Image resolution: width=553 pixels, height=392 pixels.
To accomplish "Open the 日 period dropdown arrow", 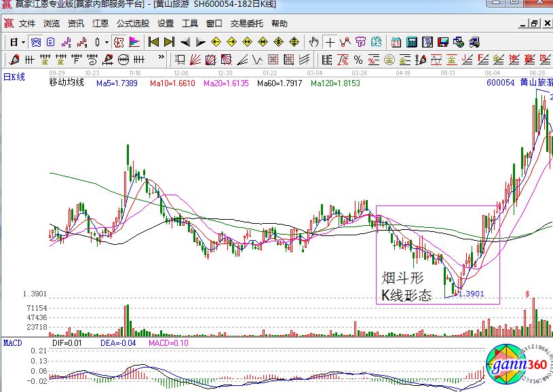I will 22,41.
